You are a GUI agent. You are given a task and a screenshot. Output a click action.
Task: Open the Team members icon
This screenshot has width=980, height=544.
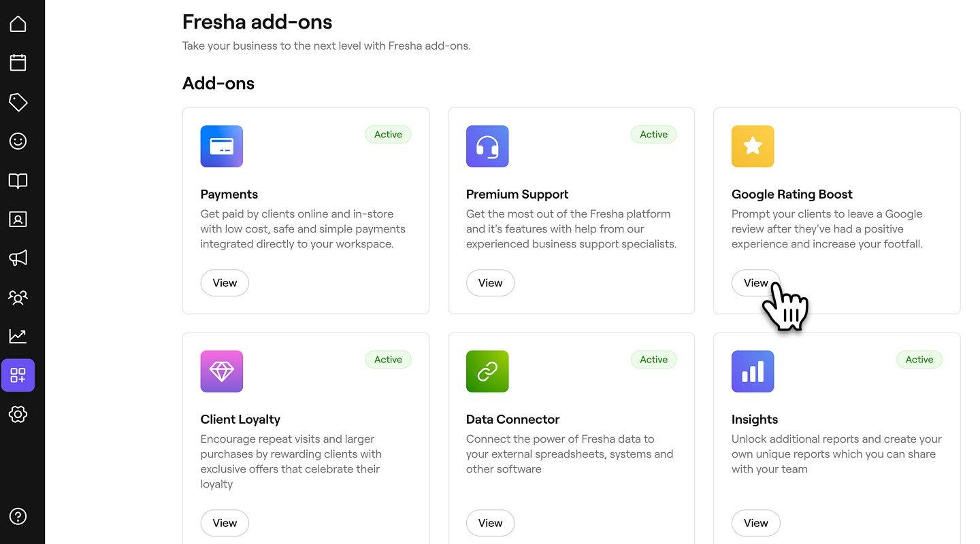pyautogui.click(x=18, y=297)
